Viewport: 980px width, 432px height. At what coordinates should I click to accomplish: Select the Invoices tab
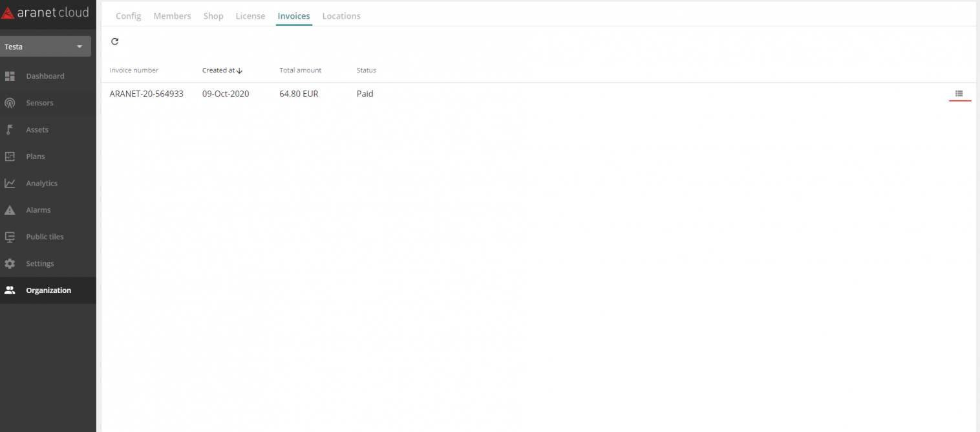[293, 16]
